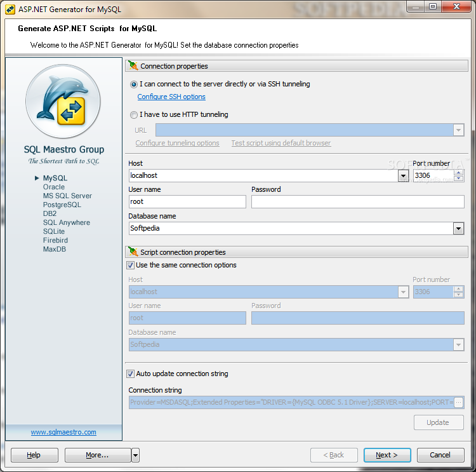This screenshot has height=472, width=476.
Task: Select the HTTP tunneling radio option
Action: 133,115
